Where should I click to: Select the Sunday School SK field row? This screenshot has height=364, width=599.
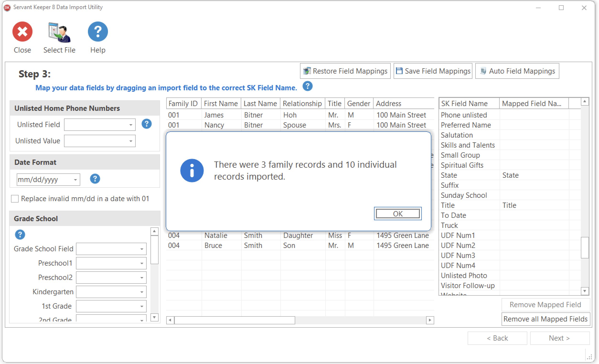pos(464,195)
